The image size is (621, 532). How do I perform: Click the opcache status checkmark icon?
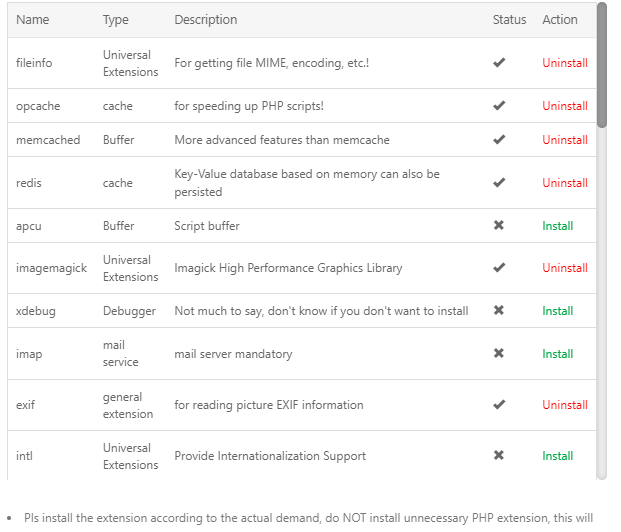coord(499,105)
